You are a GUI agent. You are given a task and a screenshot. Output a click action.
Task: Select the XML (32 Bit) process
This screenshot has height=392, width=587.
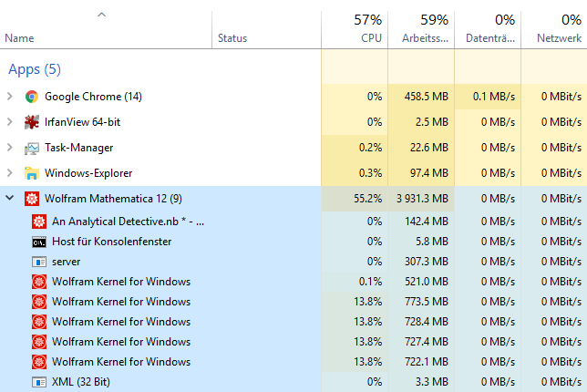293,382
